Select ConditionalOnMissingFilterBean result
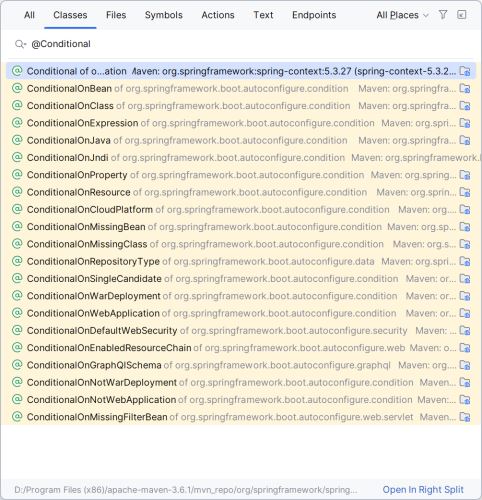 pyautogui.click(x=241, y=417)
